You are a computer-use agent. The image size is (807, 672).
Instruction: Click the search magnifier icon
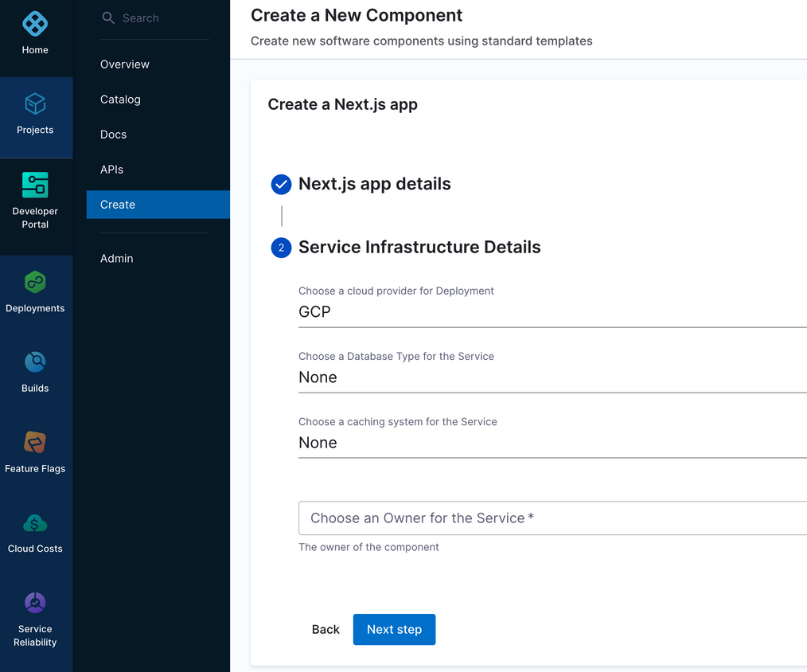coord(108,18)
